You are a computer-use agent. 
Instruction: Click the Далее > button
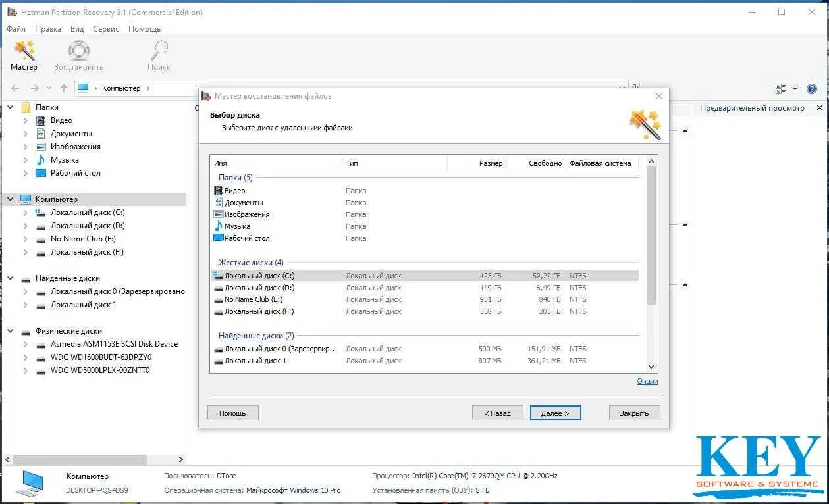[555, 413]
